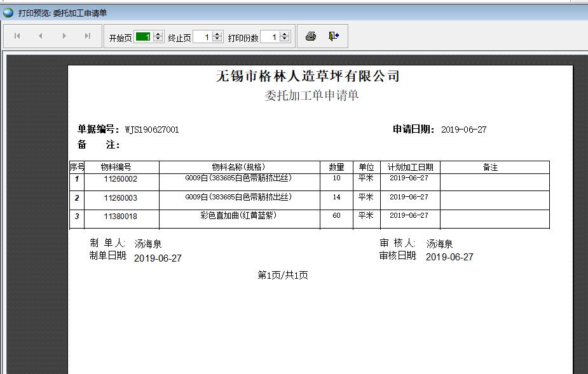588x374 pixels.
Task: Decrease the 开始页 value with its down arrow
Action: pos(157,39)
